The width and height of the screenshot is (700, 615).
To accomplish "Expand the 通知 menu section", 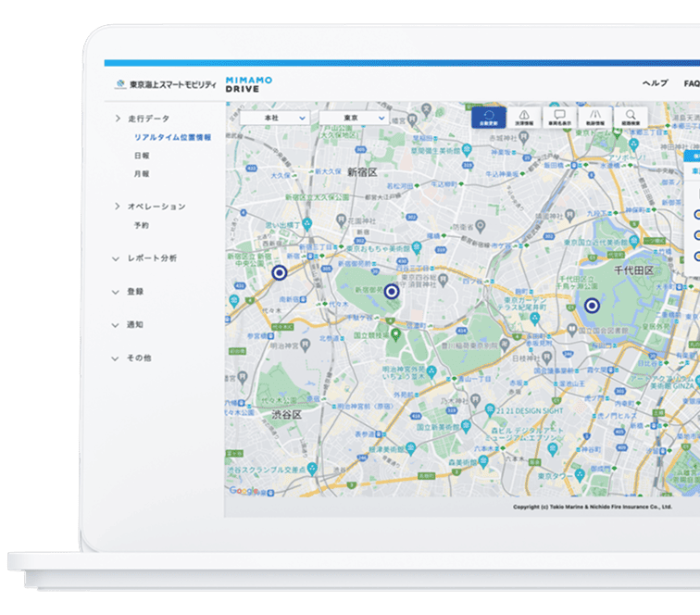I will tap(128, 325).
